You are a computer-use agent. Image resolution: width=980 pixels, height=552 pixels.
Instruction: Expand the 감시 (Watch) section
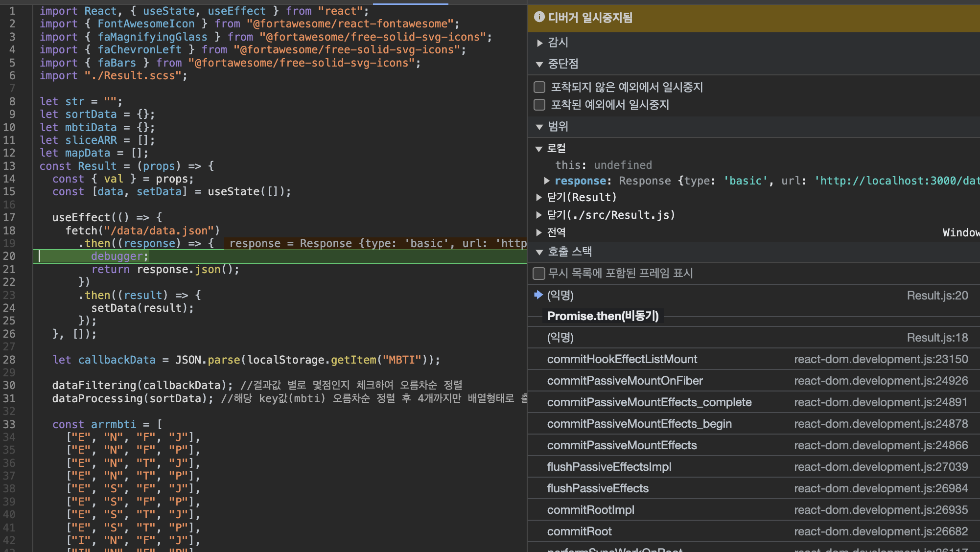pos(539,43)
